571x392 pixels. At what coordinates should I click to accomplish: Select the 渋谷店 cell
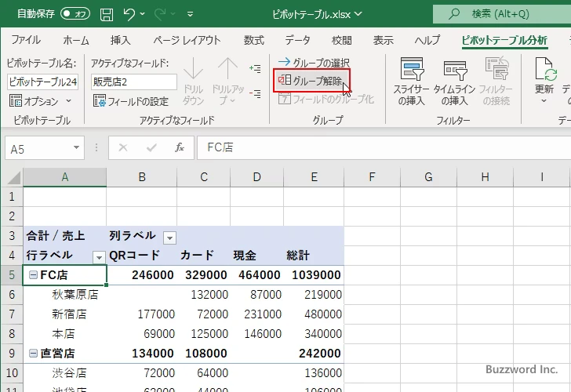(65, 372)
